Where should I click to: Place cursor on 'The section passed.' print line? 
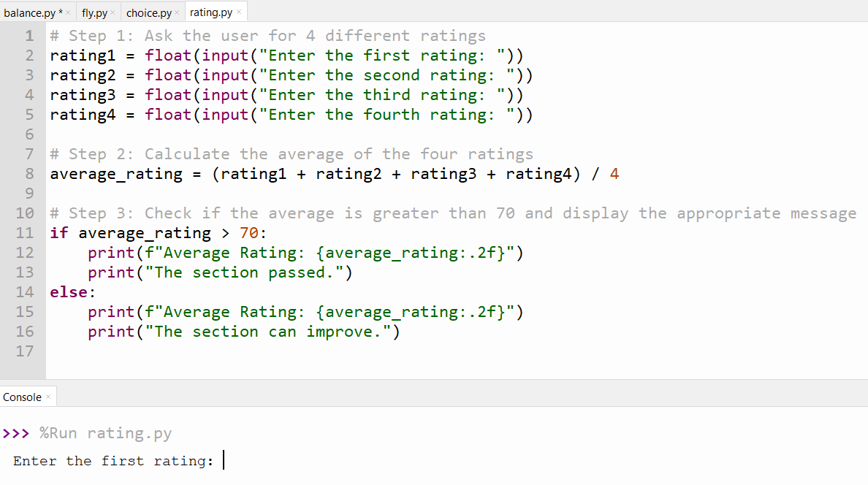(220, 272)
